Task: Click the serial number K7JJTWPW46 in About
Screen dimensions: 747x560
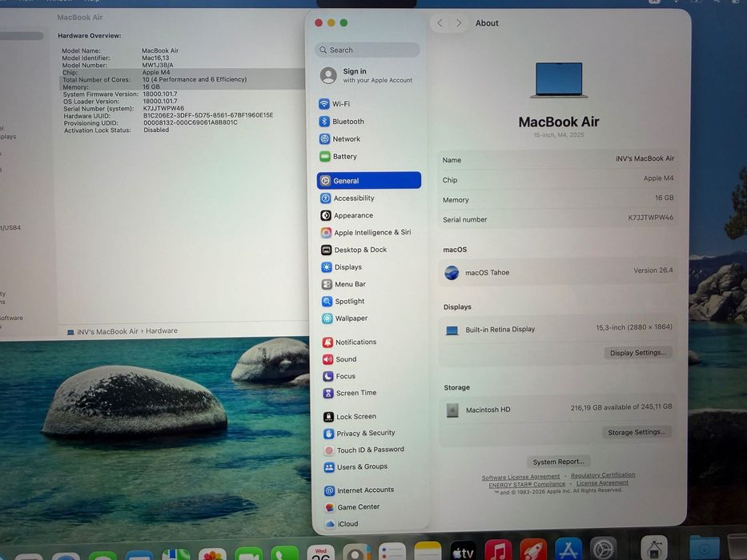Action: (x=650, y=218)
